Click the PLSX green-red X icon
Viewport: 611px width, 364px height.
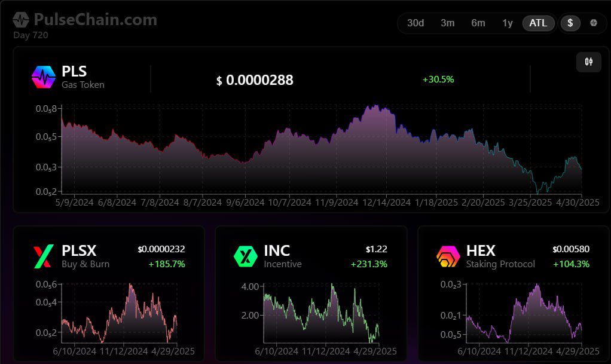pos(43,256)
